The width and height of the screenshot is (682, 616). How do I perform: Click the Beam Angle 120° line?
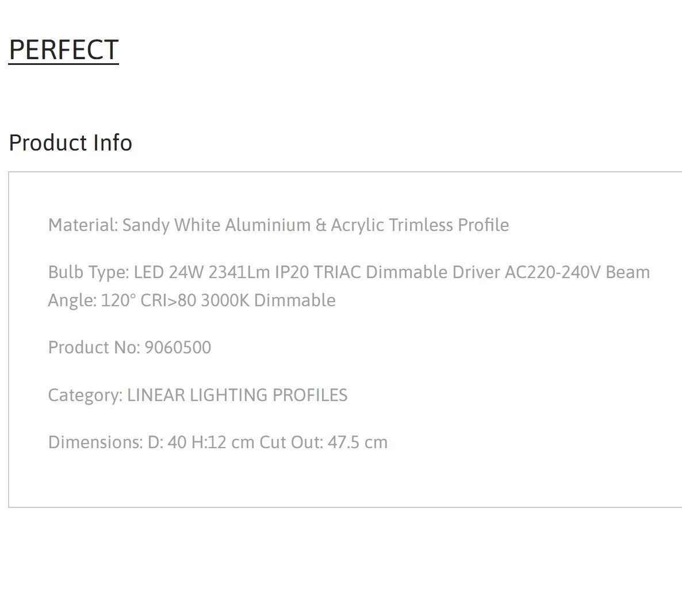tap(192, 301)
